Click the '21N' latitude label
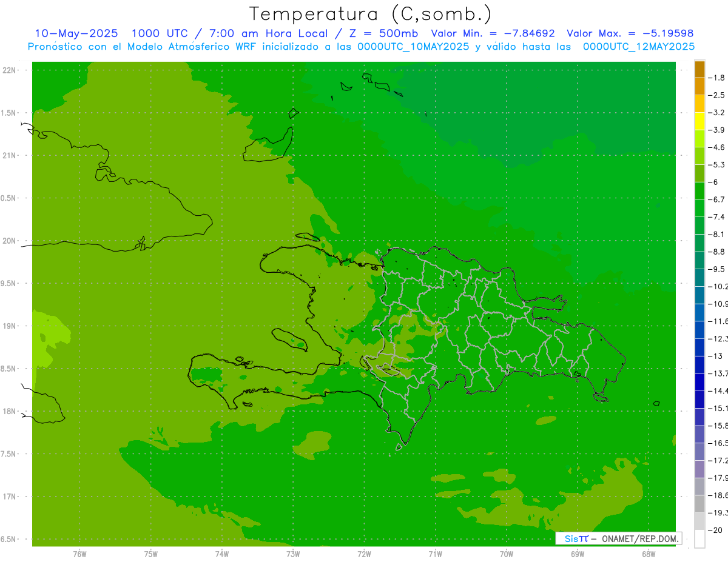Viewport: 728px width, 562px height. [x=9, y=155]
